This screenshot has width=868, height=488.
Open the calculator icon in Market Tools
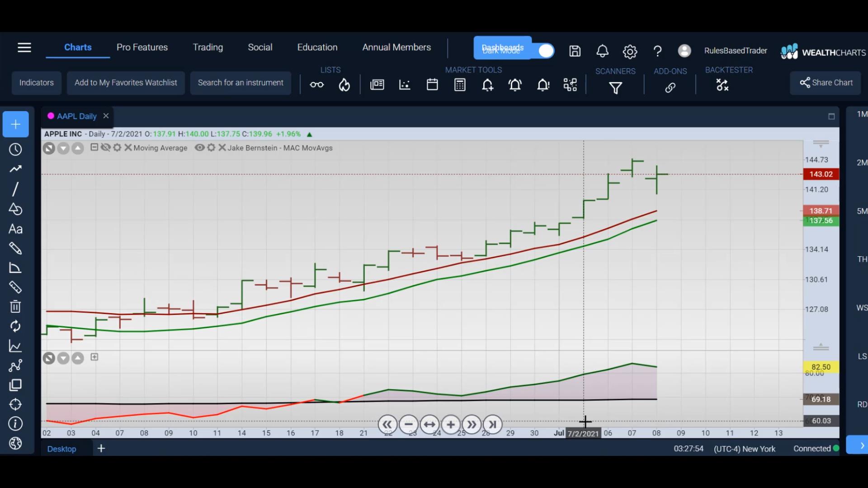coord(460,85)
